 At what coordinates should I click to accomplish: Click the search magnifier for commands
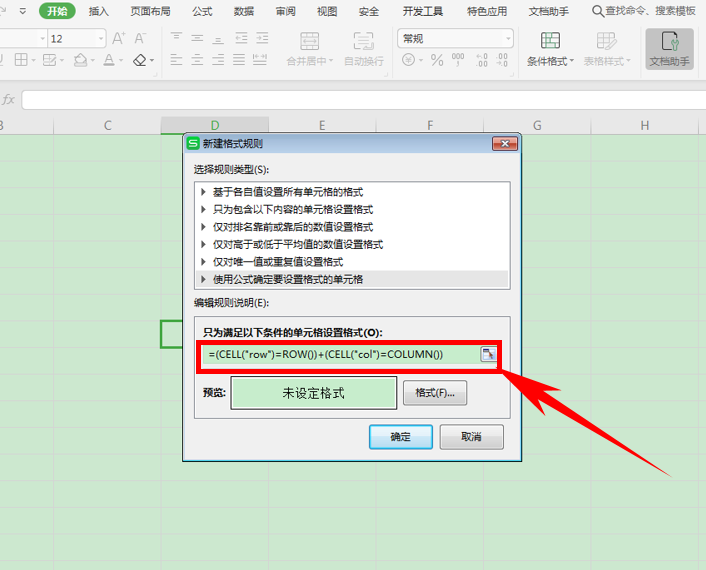tap(597, 11)
